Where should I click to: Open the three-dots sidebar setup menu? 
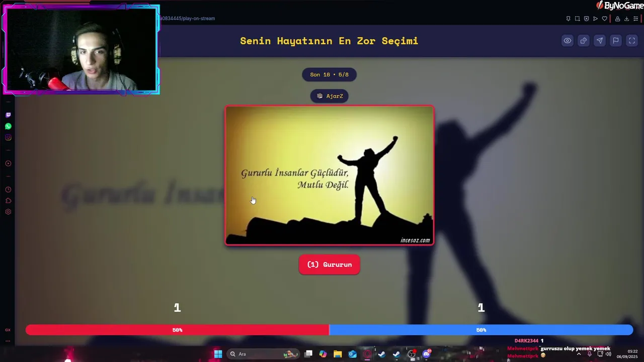click(x=8, y=341)
